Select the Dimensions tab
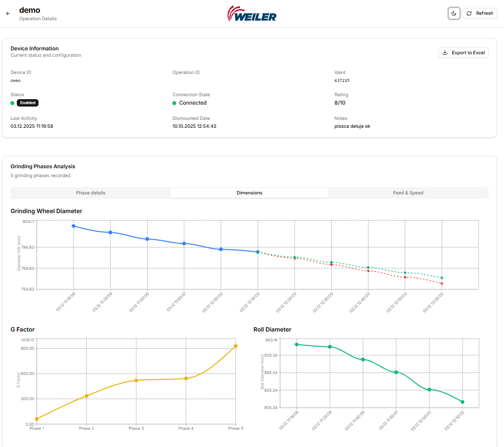The image size is (504, 447). (x=249, y=193)
